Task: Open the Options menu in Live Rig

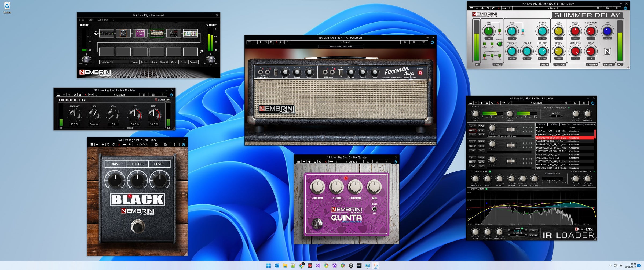Action: (x=103, y=20)
